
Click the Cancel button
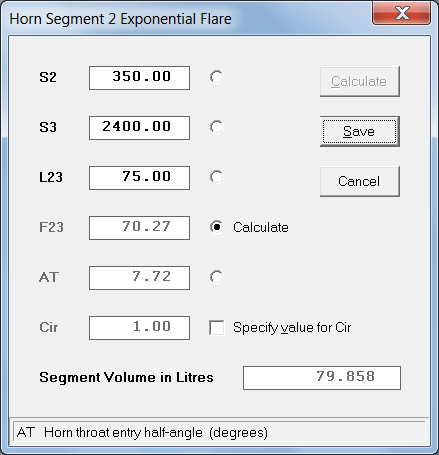(360, 181)
